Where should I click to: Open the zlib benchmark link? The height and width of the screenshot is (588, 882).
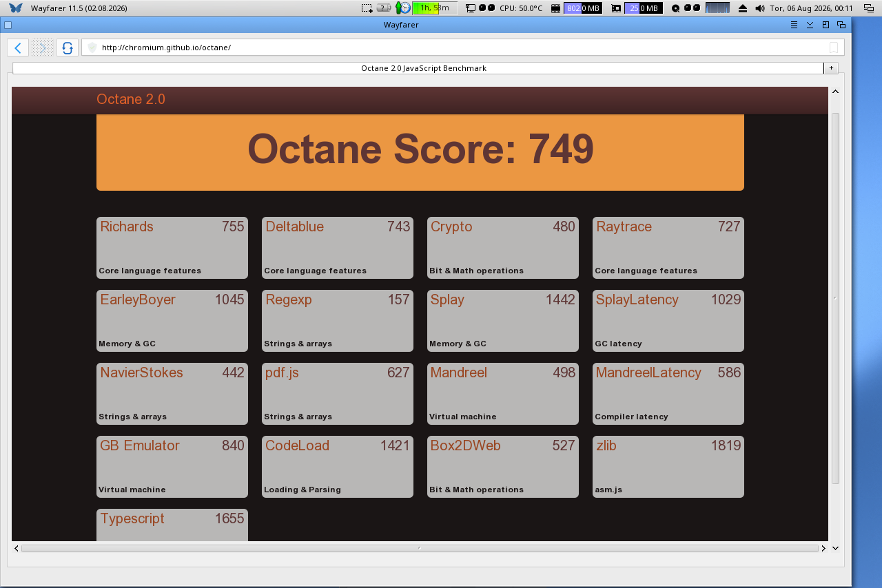coord(606,445)
